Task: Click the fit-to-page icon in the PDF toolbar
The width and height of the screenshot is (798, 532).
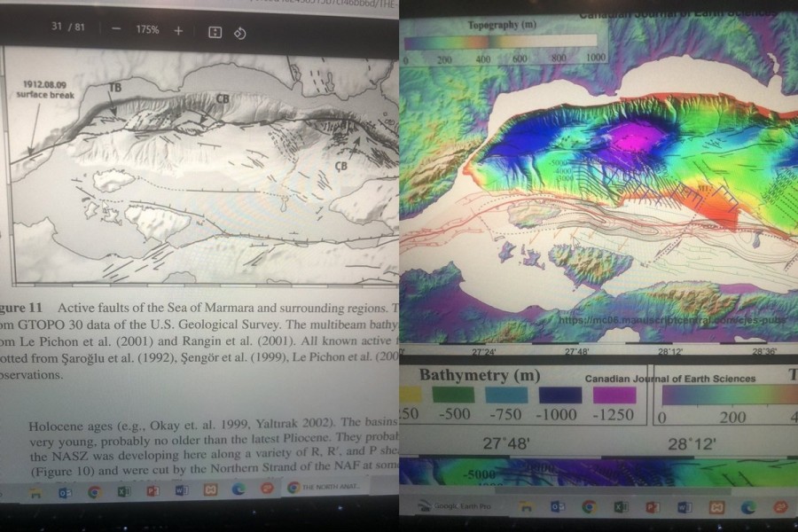Action: point(215,32)
